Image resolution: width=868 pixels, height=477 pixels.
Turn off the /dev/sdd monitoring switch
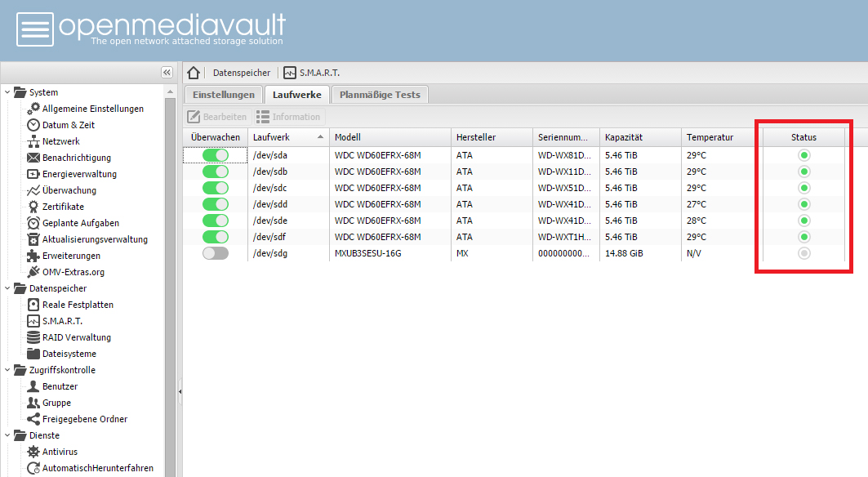tap(215, 204)
